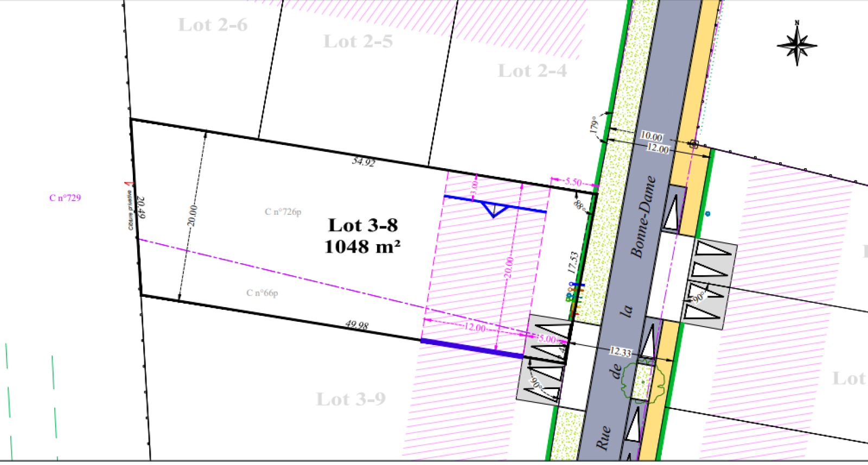Select the magenta C n°729 cadastral reference
This screenshot has height=465, width=868.
point(65,198)
